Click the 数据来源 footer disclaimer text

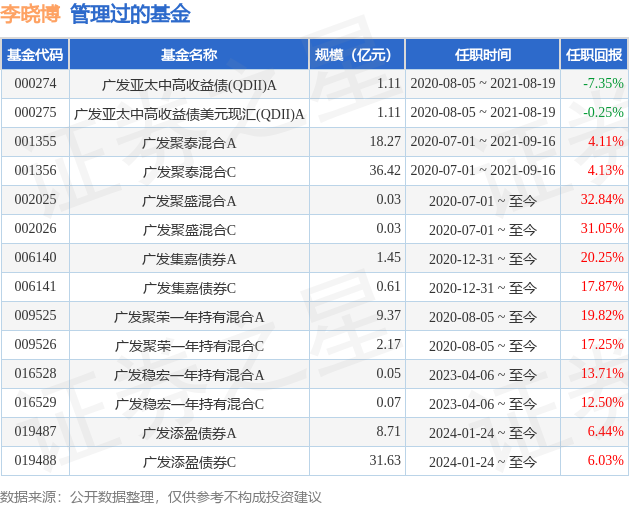pyautogui.click(x=161, y=497)
